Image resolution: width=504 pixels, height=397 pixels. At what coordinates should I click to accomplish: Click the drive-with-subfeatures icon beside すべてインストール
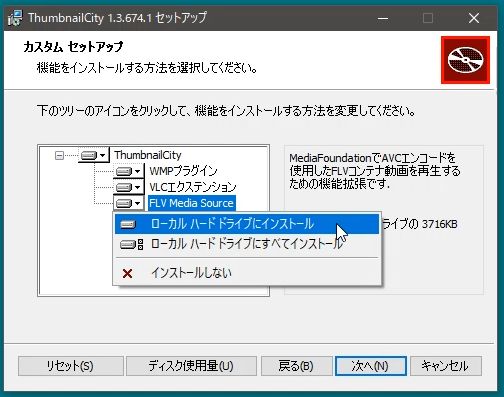pos(131,245)
